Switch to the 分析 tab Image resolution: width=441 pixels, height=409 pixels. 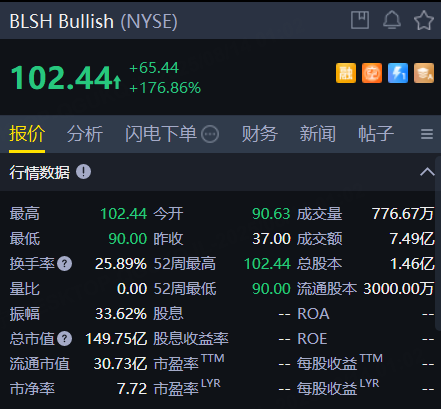point(85,134)
